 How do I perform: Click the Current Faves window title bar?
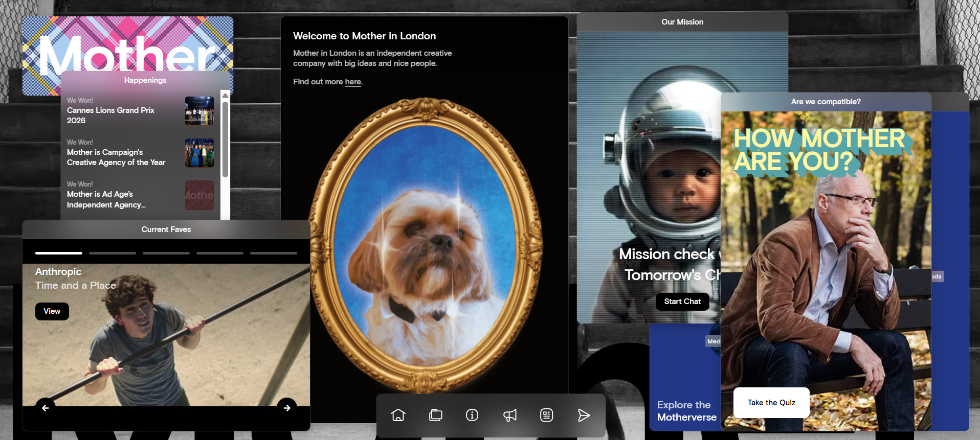(x=166, y=229)
